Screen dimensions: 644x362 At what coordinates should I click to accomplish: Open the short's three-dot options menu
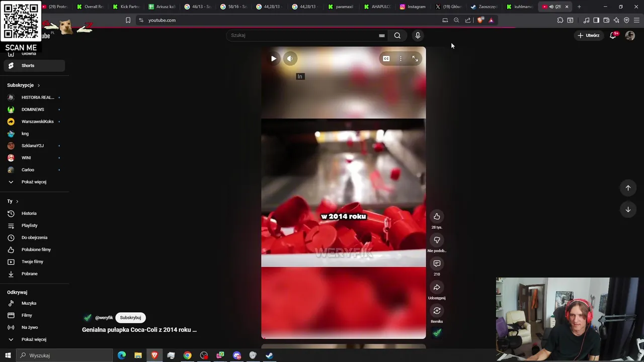[400, 58]
